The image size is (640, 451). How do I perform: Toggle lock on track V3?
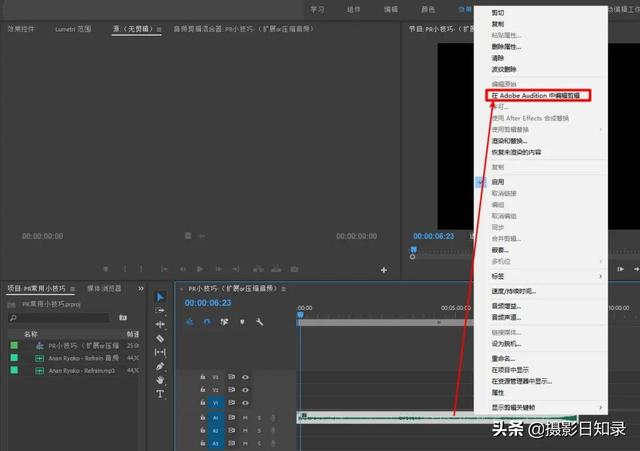[x=203, y=377]
